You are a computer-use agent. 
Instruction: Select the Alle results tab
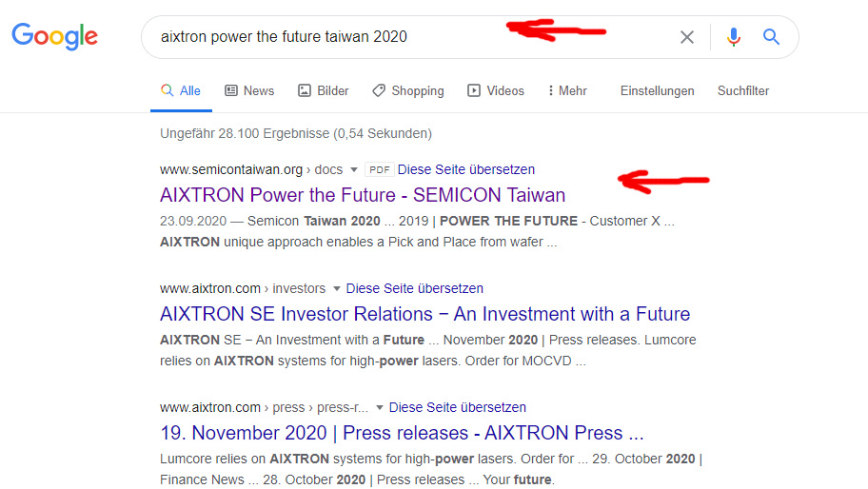click(181, 90)
